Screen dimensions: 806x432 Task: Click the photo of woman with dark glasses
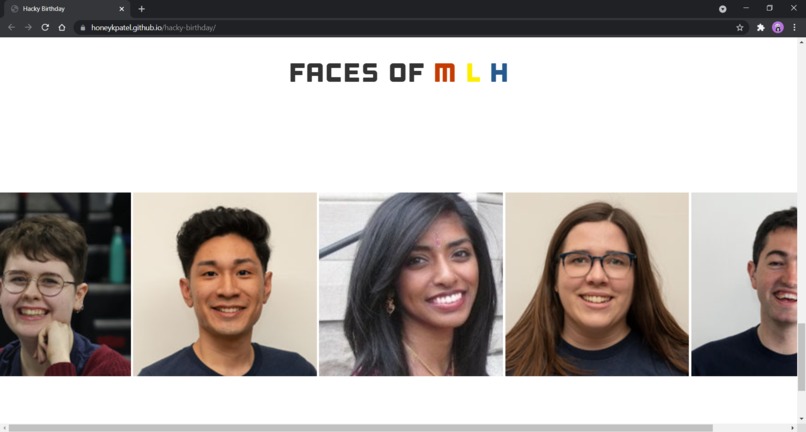[597, 284]
